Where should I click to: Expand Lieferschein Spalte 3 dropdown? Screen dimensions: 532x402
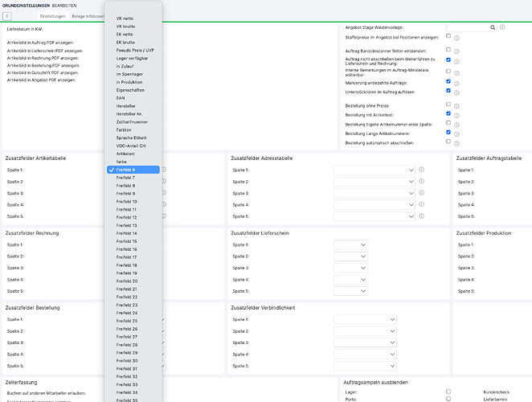(x=350, y=268)
